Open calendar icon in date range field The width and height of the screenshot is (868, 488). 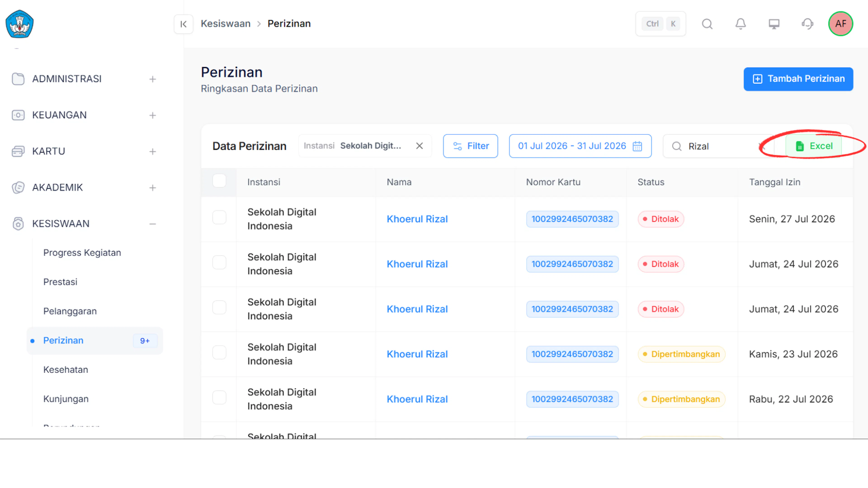click(x=637, y=146)
